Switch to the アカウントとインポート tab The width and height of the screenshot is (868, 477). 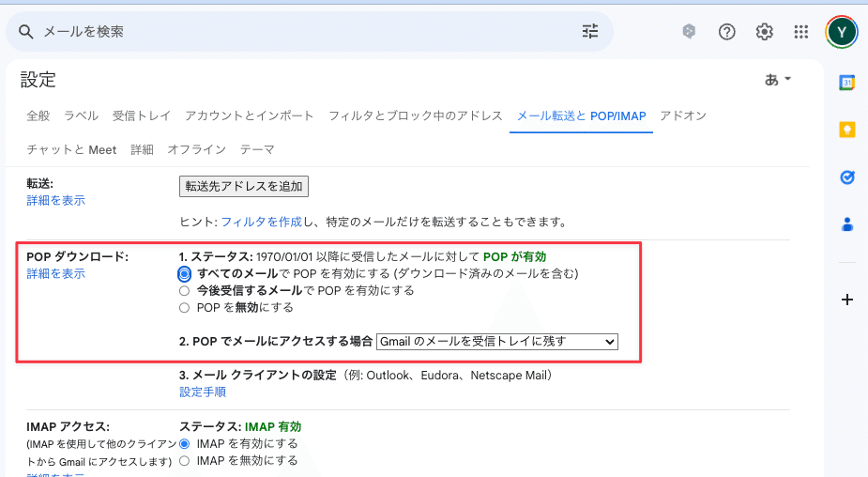tap(249, 116)
